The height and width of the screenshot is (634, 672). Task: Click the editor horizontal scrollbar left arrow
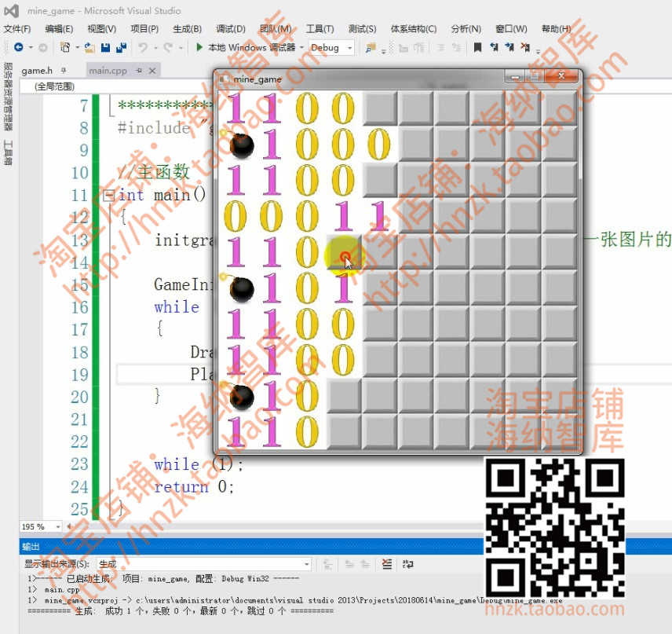point(68,526)
